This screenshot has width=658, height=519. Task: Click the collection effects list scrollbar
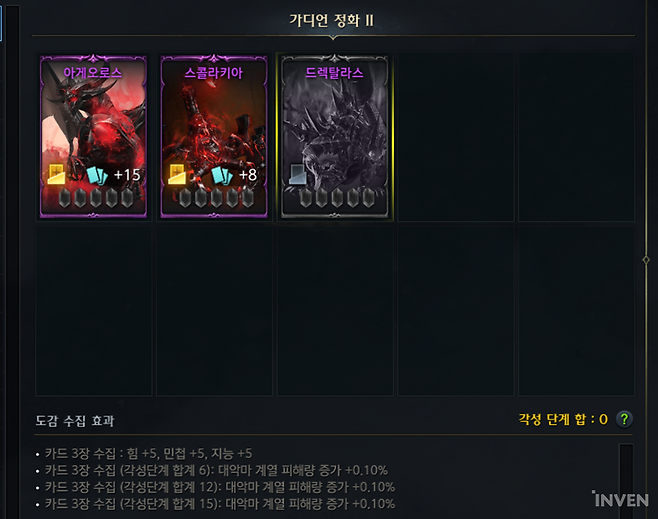[x=626, y=481]
